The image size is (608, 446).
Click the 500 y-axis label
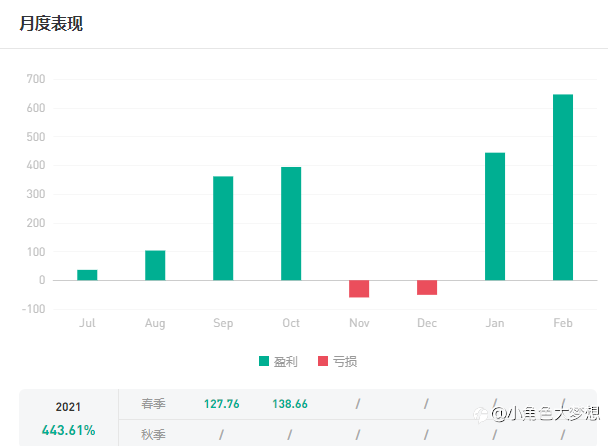coord(36,137)
